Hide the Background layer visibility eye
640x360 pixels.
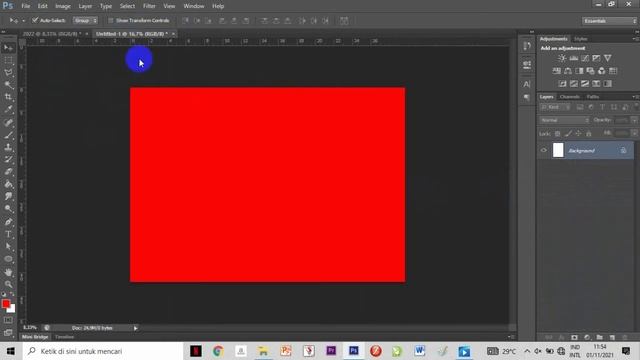(544, 150)
